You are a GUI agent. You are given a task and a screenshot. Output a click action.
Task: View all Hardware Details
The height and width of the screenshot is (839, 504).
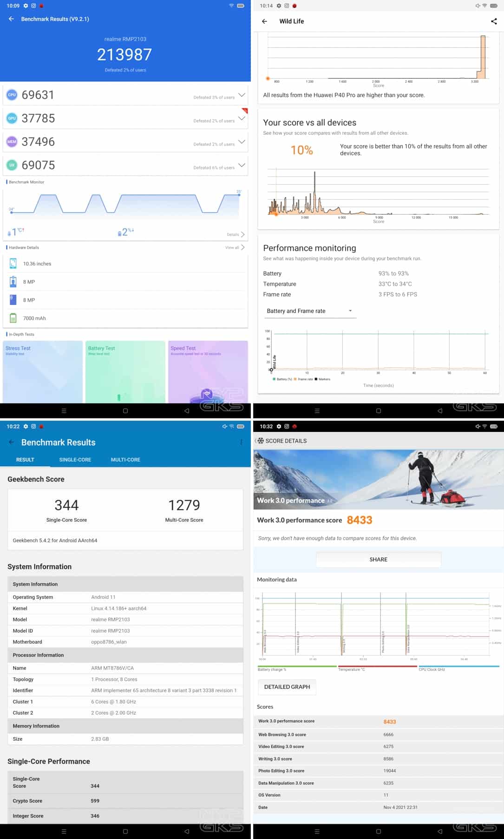[235, 247]
